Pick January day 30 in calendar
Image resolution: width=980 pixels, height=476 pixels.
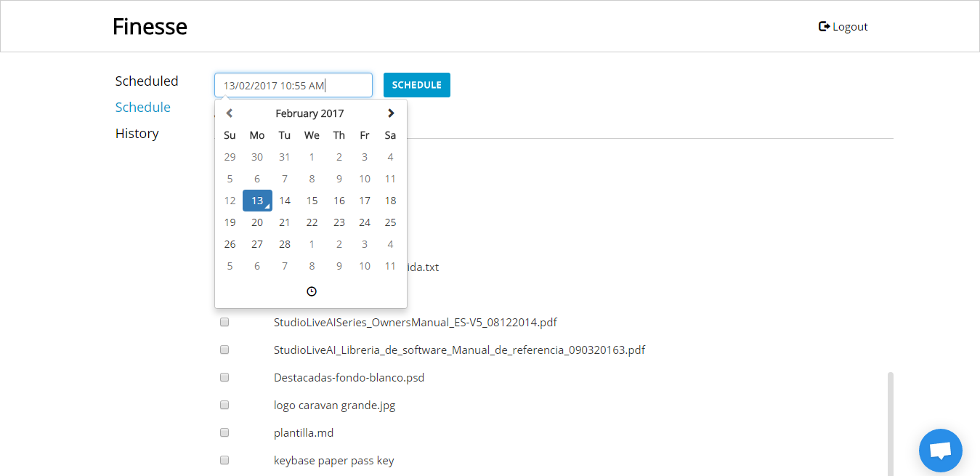coord(257,157)
